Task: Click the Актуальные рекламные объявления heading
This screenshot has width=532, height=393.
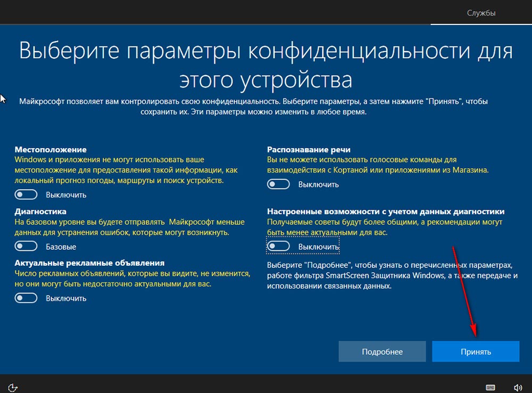Action: (89, 263)
